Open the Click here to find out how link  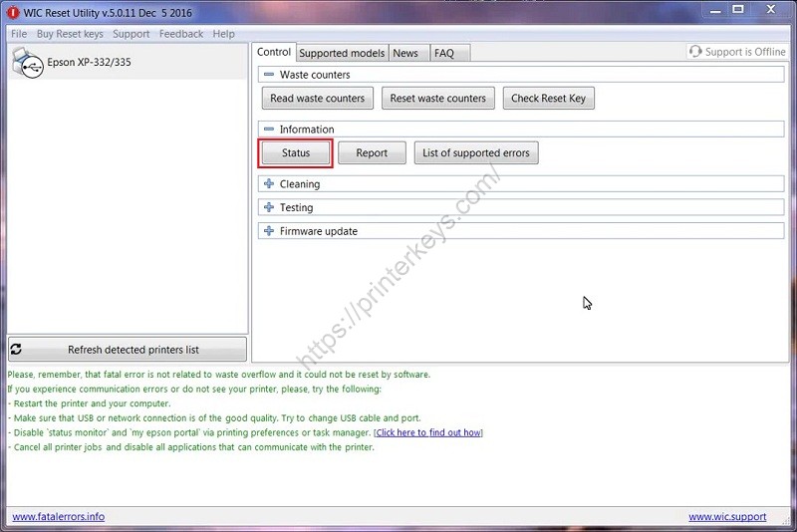point(428,432)
